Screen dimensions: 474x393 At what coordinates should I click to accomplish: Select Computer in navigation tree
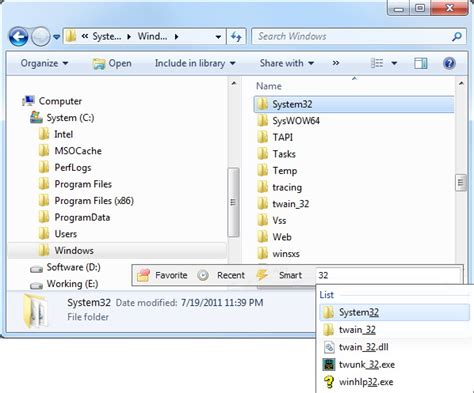click(52, 101)
